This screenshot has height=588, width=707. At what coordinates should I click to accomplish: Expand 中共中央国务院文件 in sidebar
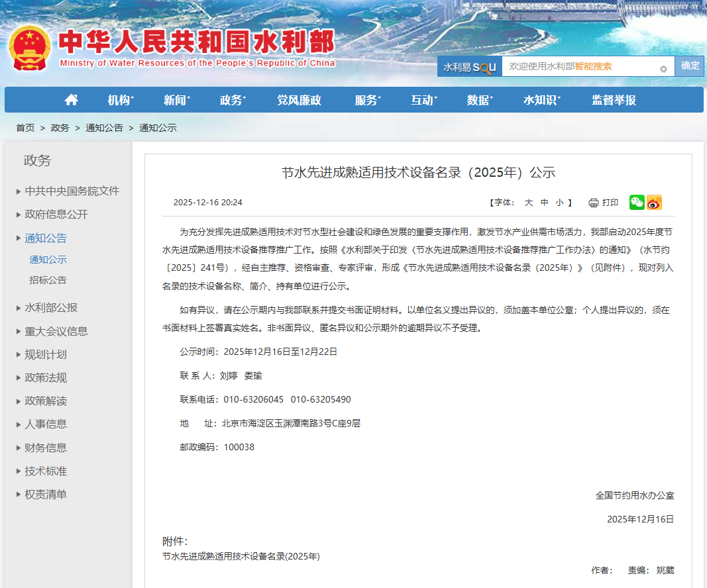(72, 191)
